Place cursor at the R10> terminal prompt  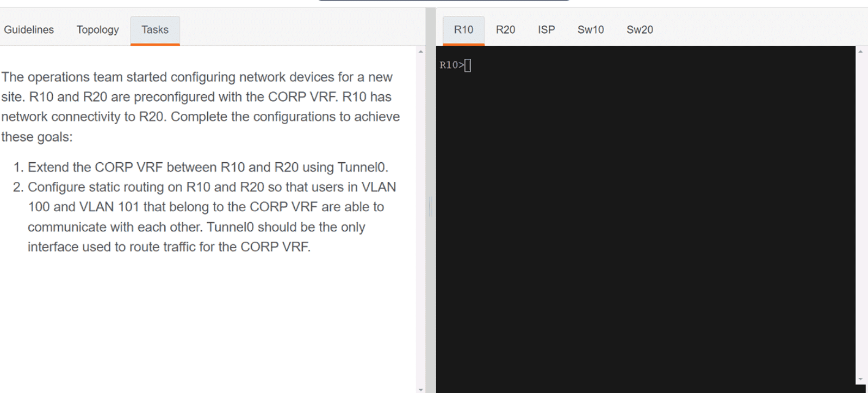click(468, 65)
